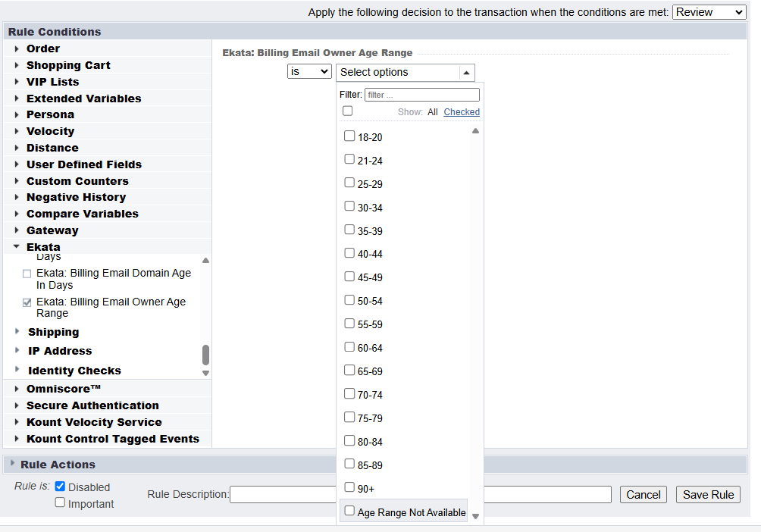Show All options in the list

tap(433, 112)
